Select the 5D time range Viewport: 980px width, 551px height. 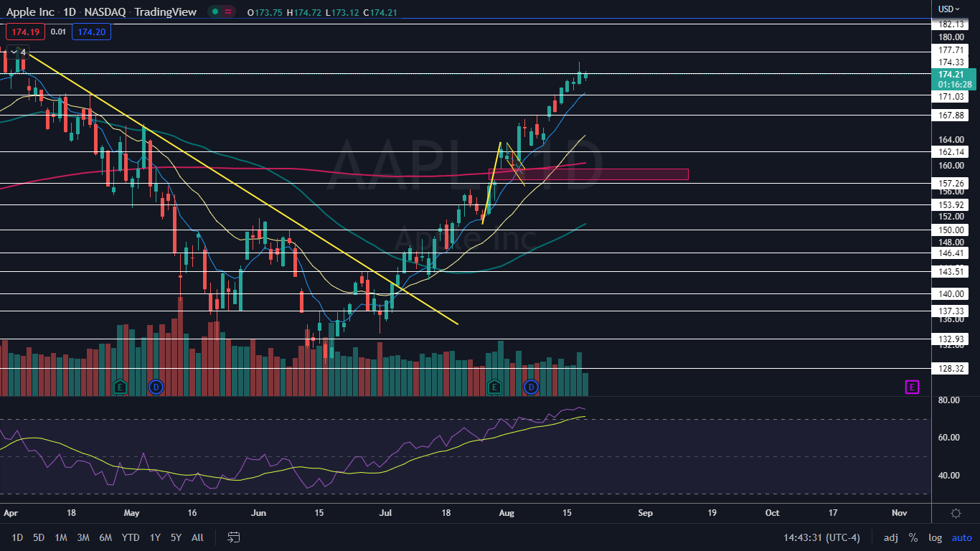[39, 537]
